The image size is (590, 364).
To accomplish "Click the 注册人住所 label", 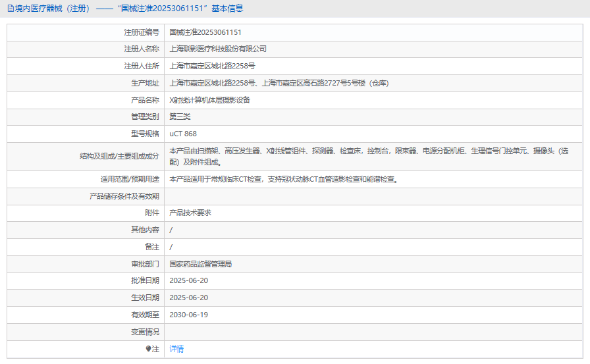I will pos(142,66).
